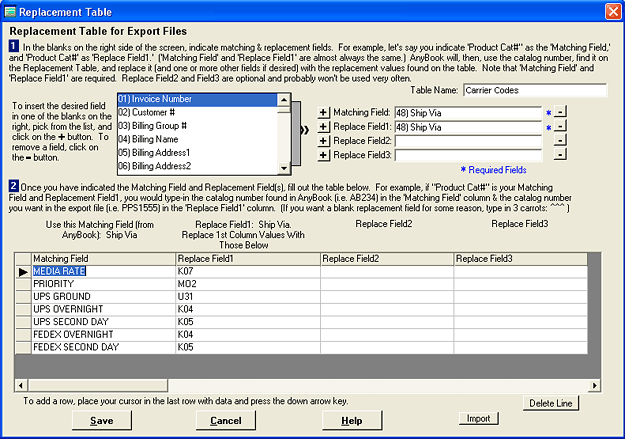Click the plus button beside Replace Field3
The image size is (625, 439).
tap(323, 155)
